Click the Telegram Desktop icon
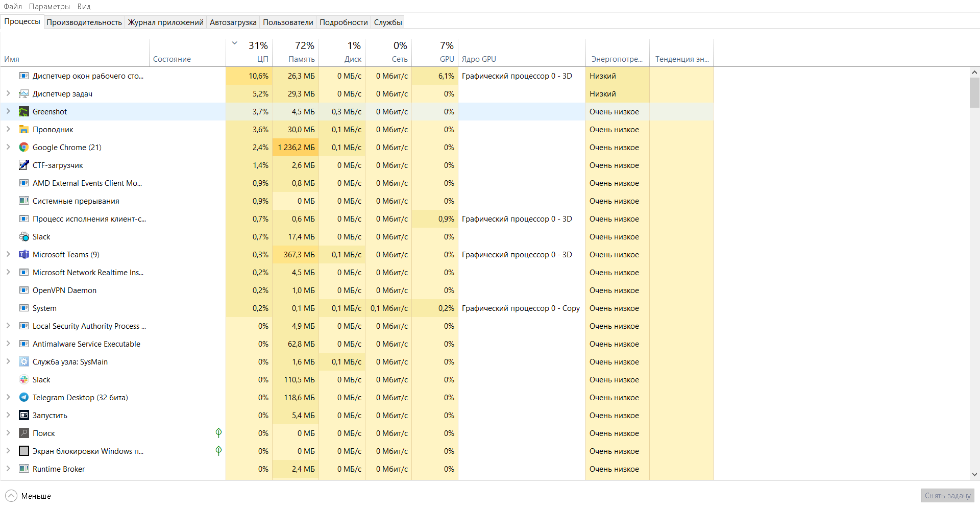 click(x=23, y=398)
